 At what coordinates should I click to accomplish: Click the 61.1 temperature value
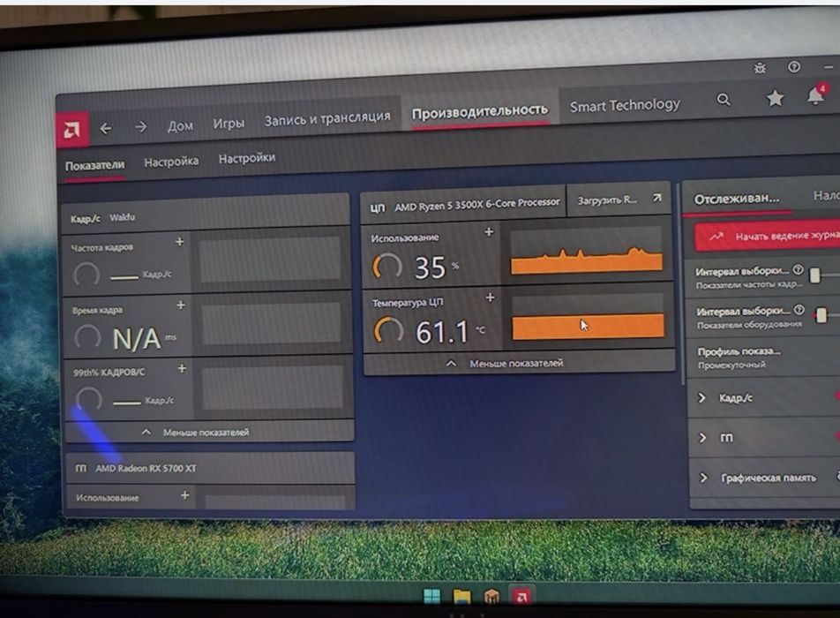click(442, 331)
